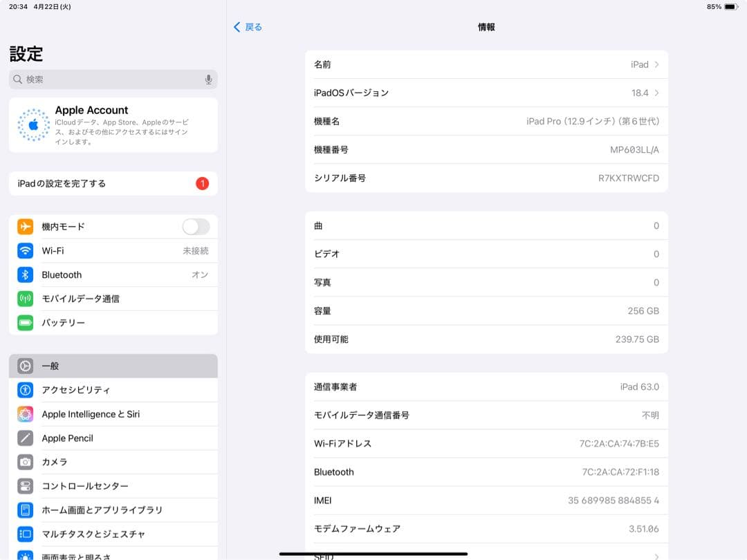Screen dimensions: 747x560
Task: Click the 戻る back button
Action: [x=247, y=26]
